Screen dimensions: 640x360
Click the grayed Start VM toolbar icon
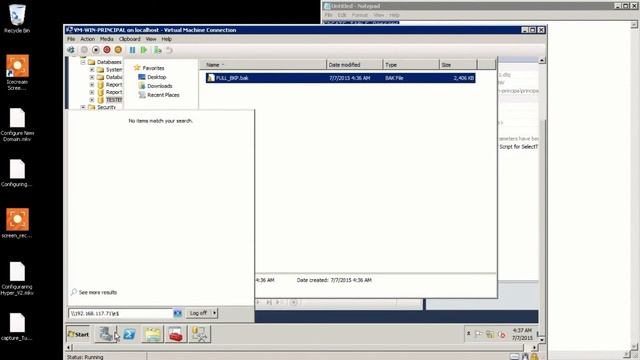84,50
